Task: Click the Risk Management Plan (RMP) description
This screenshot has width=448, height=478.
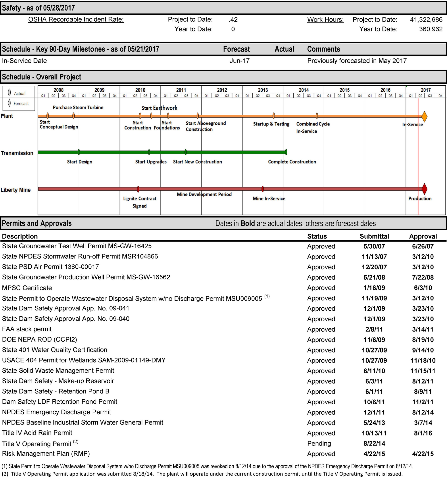Action: (46, 453)
